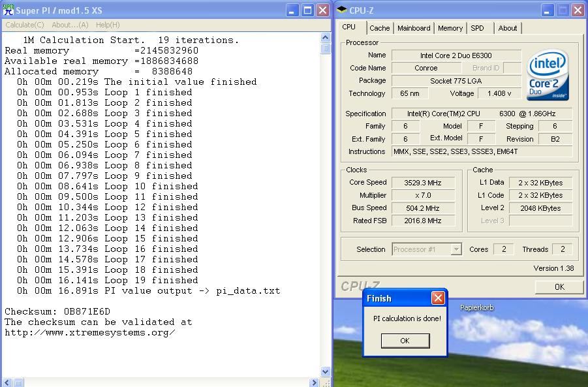Minimize the Super PI window
The image size is (588, 387).
click(292, 10)
